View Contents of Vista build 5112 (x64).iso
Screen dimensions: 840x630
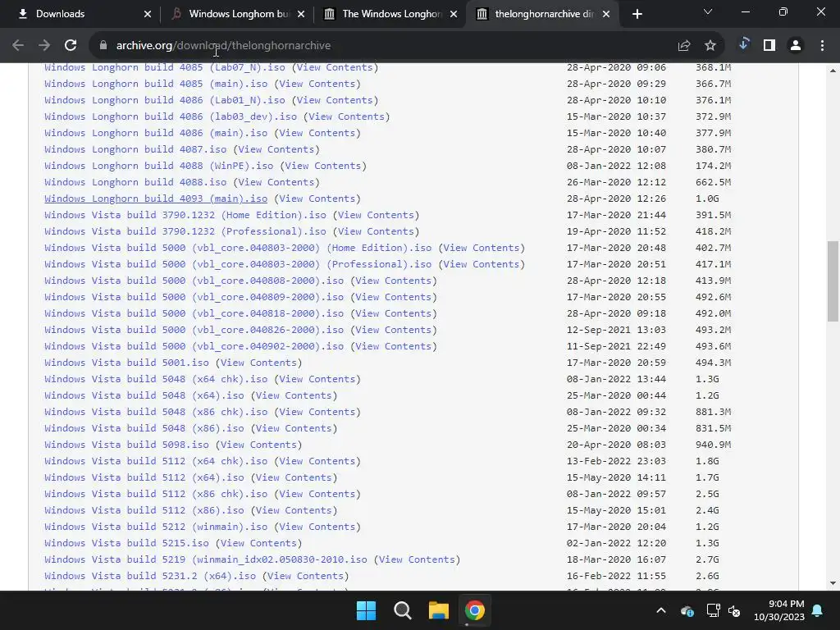coord(294,478)
